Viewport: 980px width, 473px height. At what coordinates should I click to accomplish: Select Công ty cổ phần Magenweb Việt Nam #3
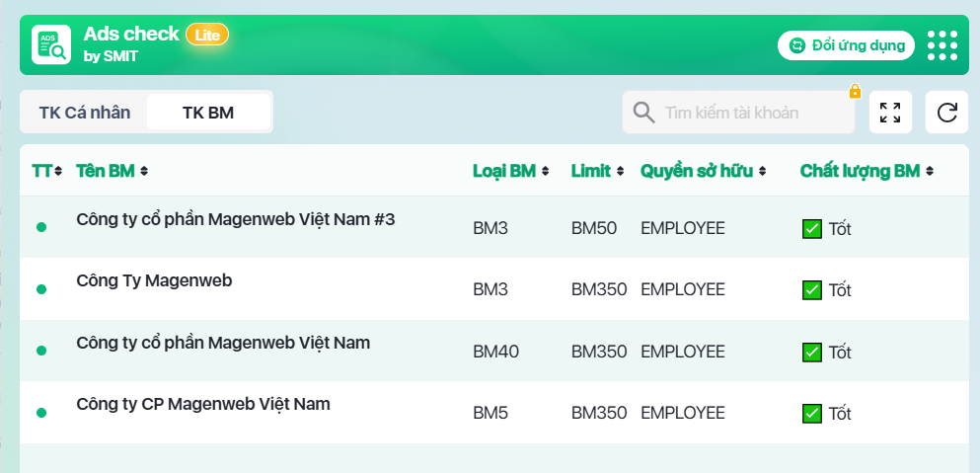236,219
